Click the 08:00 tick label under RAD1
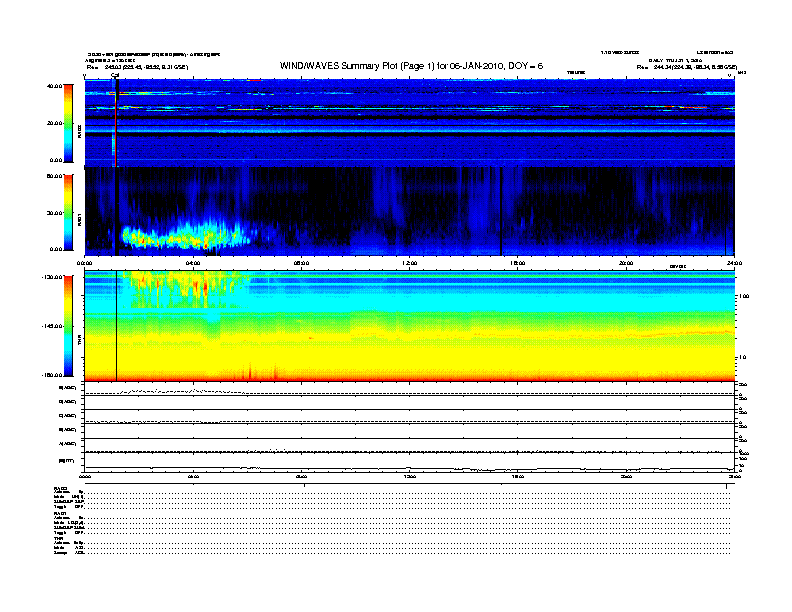 (302, 263)
